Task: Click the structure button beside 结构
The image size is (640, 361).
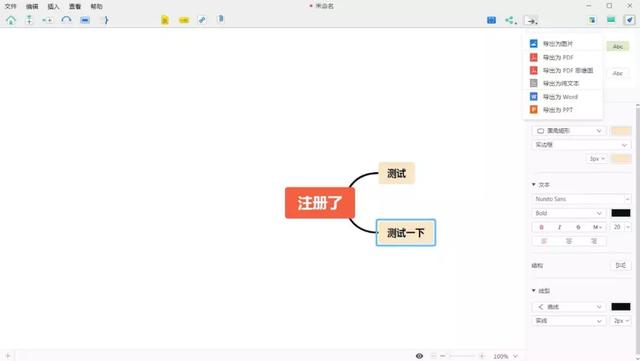Action: pos(620,265)
